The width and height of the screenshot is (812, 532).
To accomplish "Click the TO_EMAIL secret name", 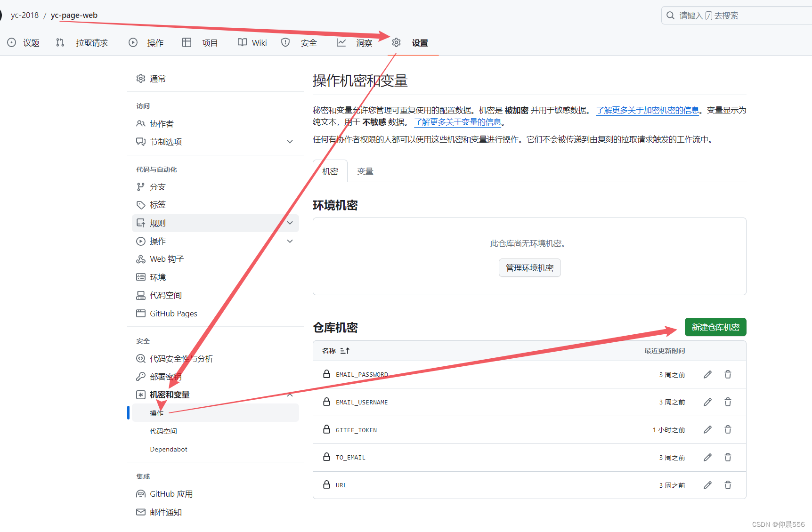I will 350,458.
